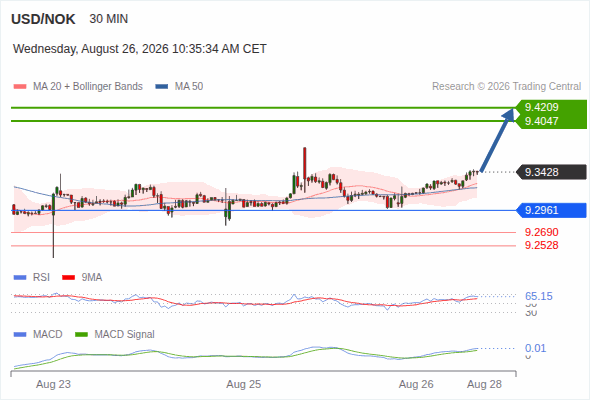Image resolution: width=590 pixels, height=400 pixels.
Task: Click the Trading Central research credit text
Action: click(x=506, y=87)
